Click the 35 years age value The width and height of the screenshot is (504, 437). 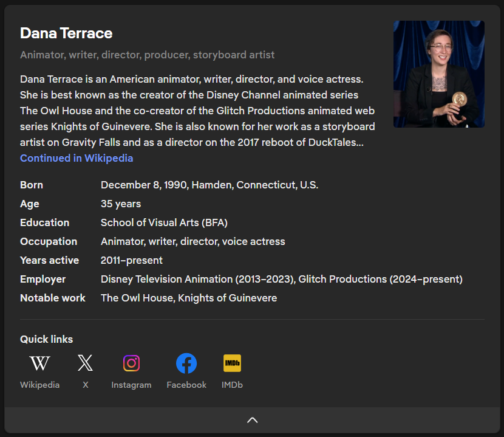pyautogui.click(x=120, y=204)
